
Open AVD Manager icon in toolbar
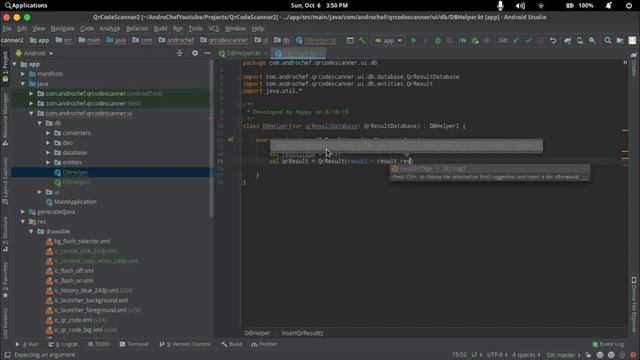580,40
